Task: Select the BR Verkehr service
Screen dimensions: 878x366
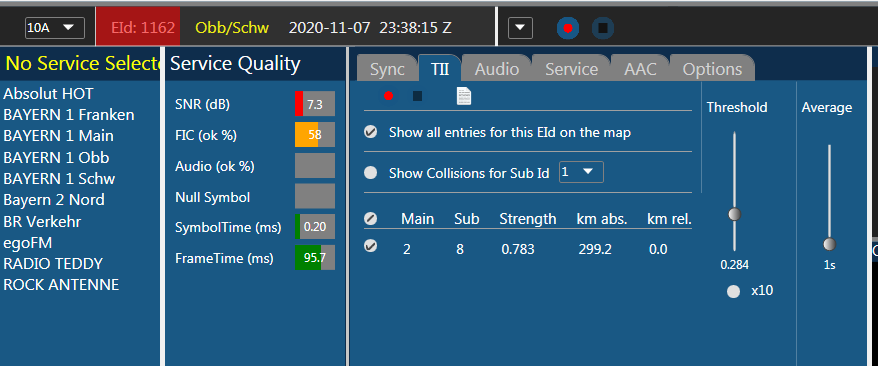Action: pyautogui.click(x=42, y=222)
